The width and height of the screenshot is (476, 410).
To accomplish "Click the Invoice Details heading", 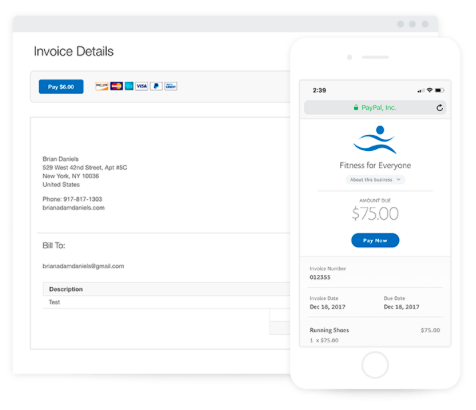I will (74, 51).
